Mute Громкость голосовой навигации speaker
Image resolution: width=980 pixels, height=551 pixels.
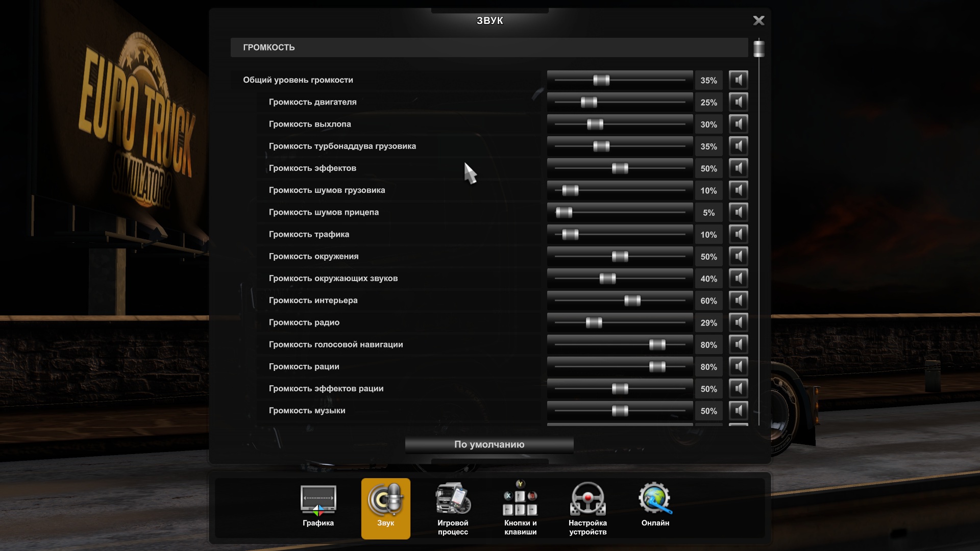738,344
